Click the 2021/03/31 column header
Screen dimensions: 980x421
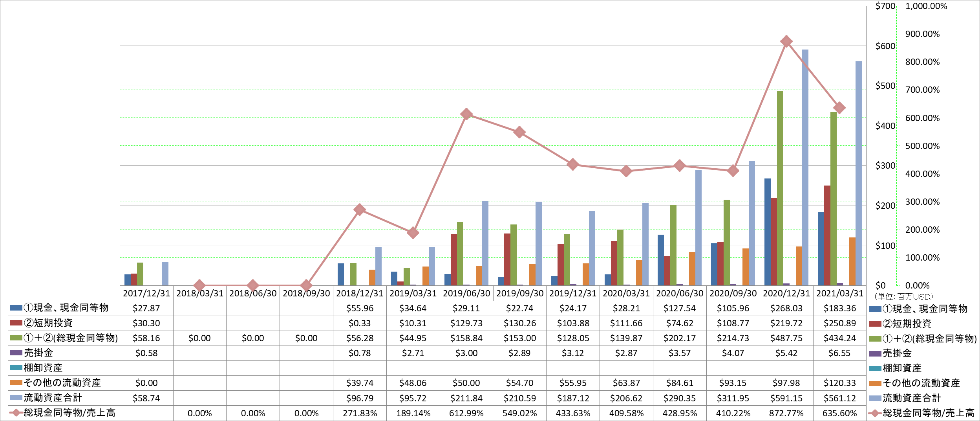tap(840, 293)
